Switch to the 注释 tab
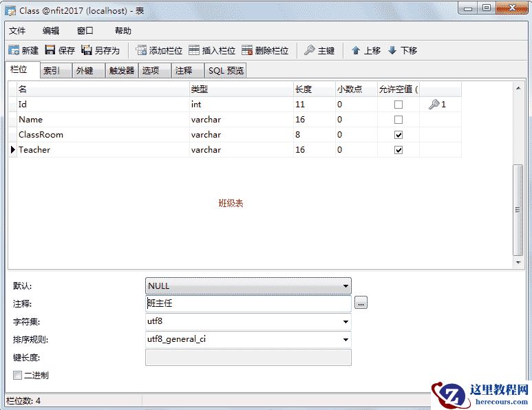The width and height of the screenshot is (532, 410). tap(187, 71)
